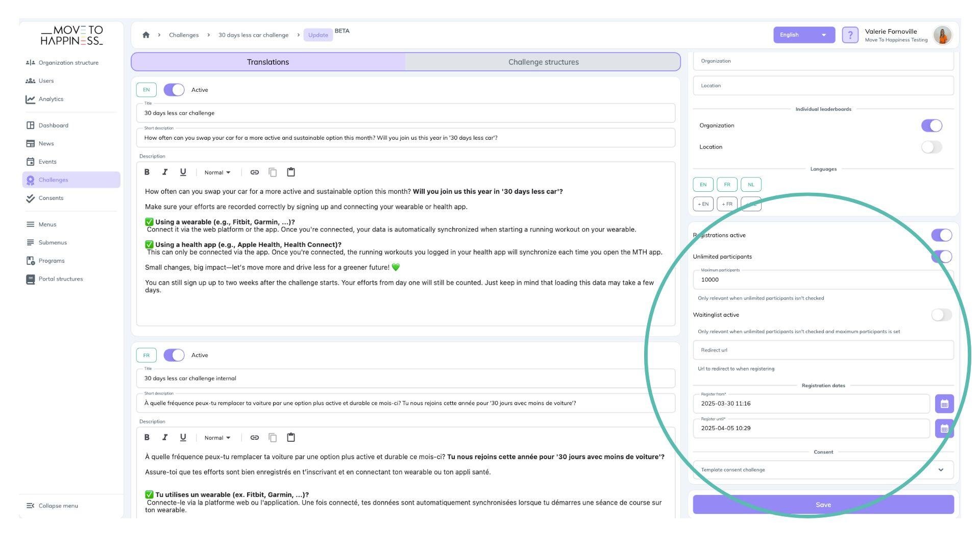Toggle the Registrations active switch
The height and width of the screenshot is (551, 980).
941,235
